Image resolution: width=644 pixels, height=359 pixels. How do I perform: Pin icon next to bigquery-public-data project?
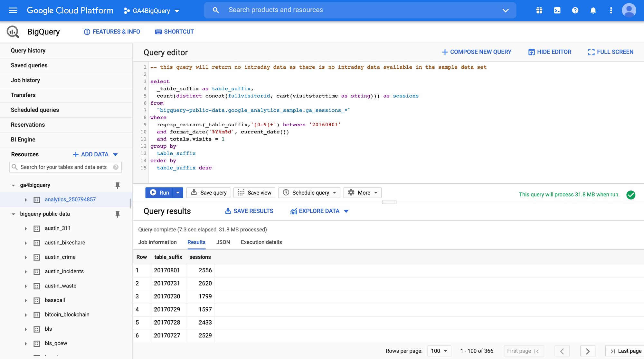[118, 214]
